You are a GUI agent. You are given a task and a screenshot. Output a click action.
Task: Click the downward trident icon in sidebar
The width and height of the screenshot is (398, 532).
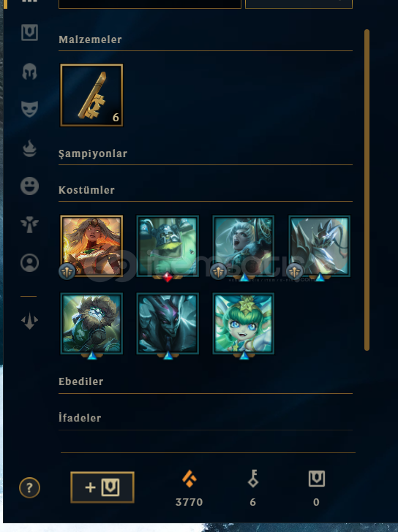(29, 321)
